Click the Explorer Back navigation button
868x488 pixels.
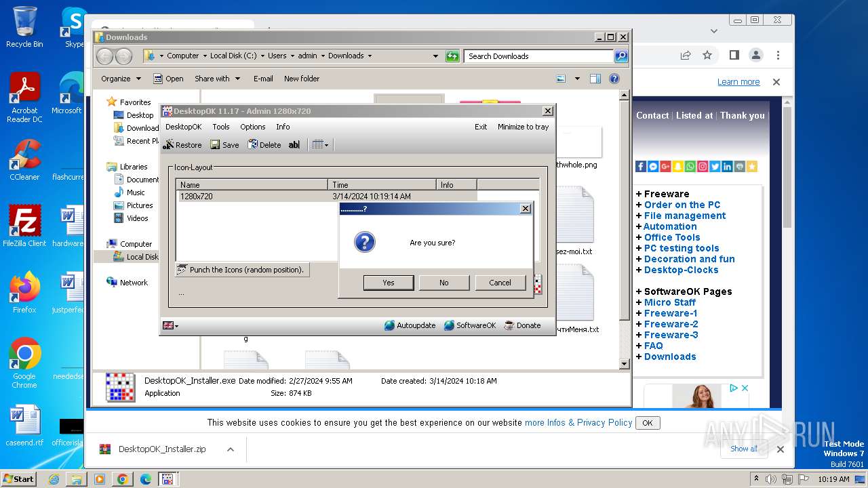coord(105,56)
